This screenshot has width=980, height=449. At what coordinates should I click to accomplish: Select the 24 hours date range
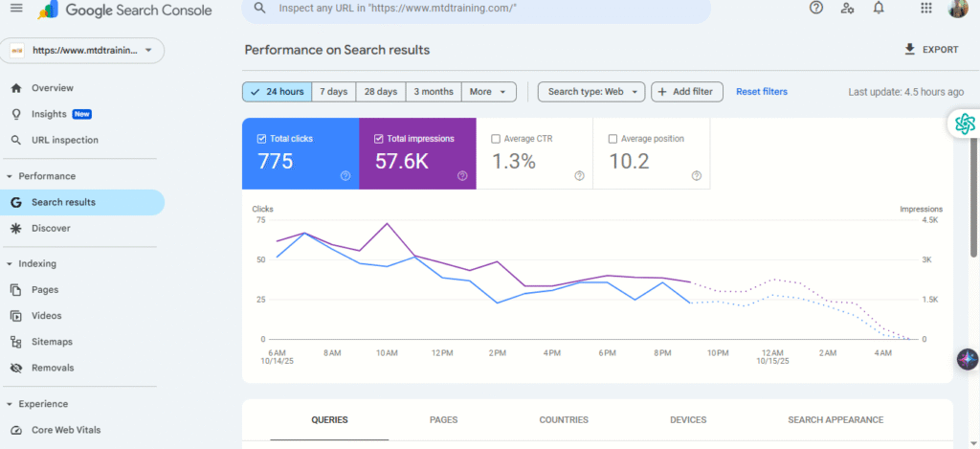click(277, 91)
